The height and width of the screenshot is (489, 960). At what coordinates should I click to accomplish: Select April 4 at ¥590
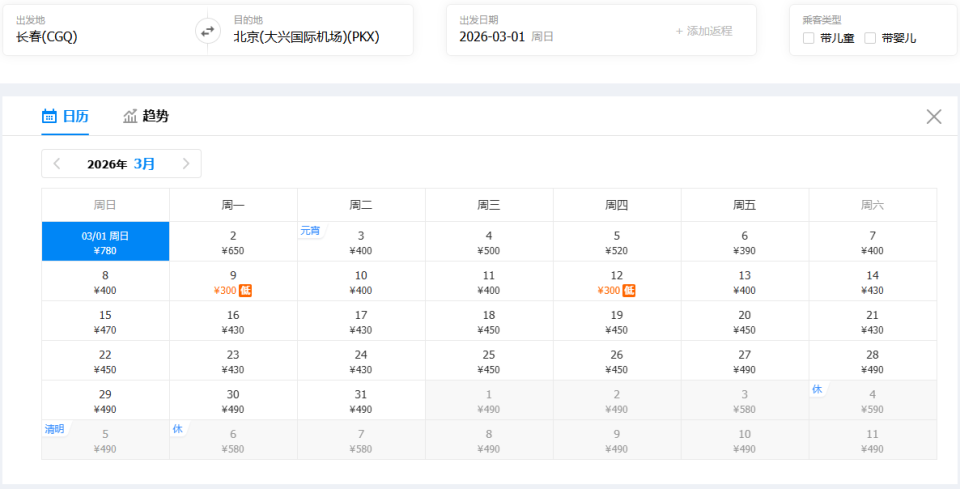point(872,401)
